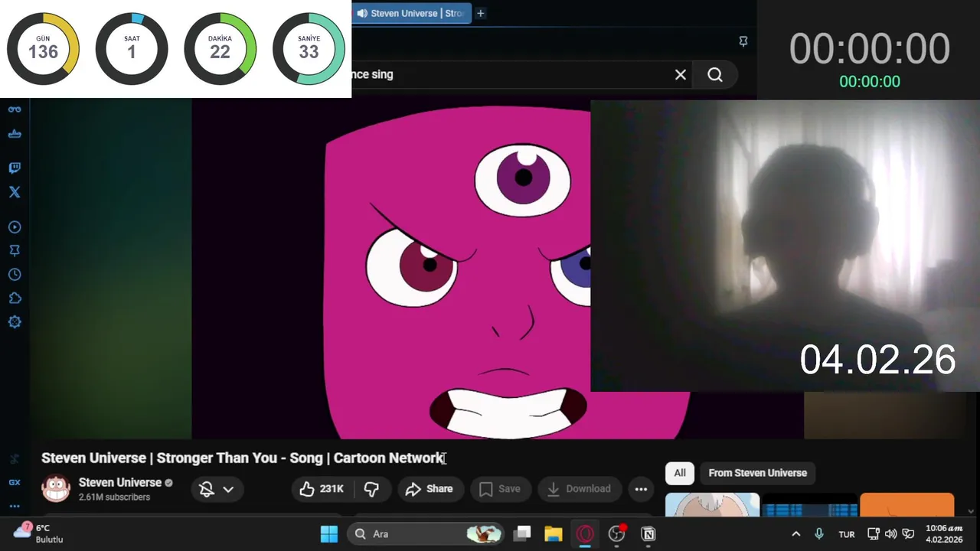Click the taskbar Ara search box
The width and height of the screenshot is (980, 551).
[x=426, y=534]
